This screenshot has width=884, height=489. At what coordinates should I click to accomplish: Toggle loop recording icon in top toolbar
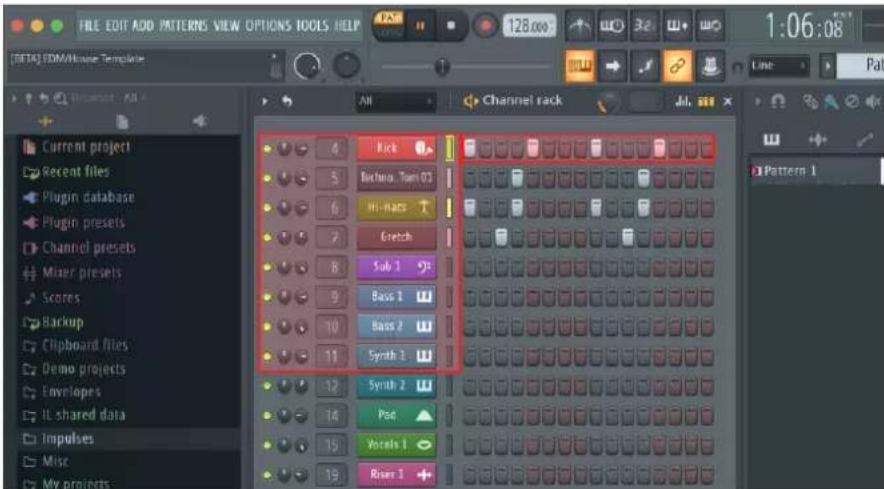[x=710, y=25]
